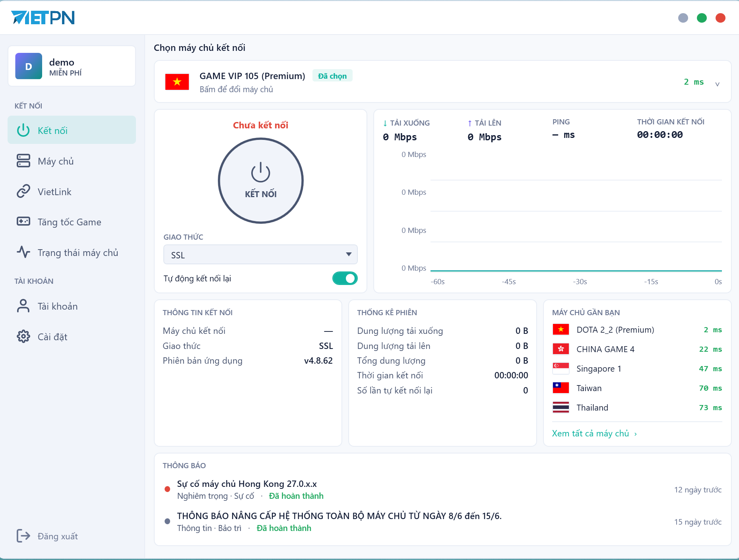Open the Giao thức SSL dropdown

[x=260, y=254]
